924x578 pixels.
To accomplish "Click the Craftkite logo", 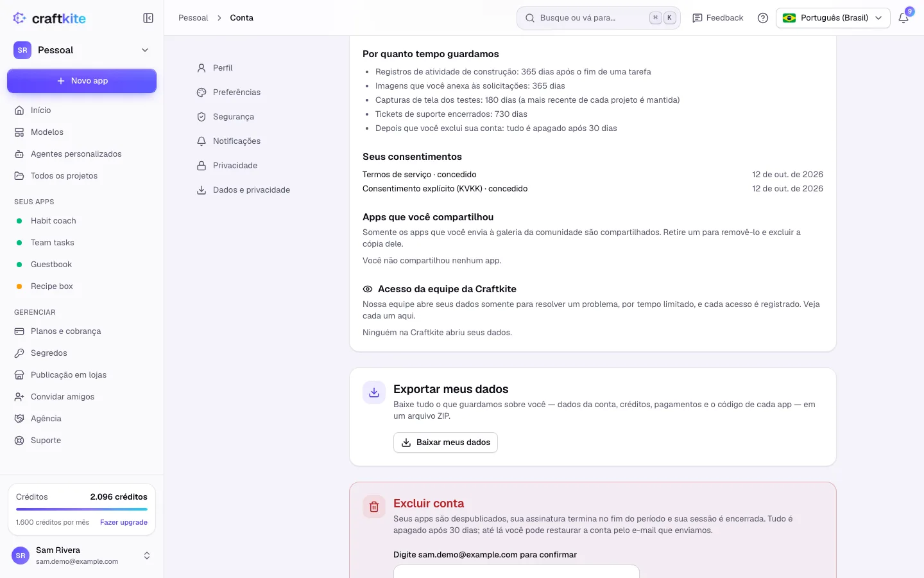I will coord(49,18).
